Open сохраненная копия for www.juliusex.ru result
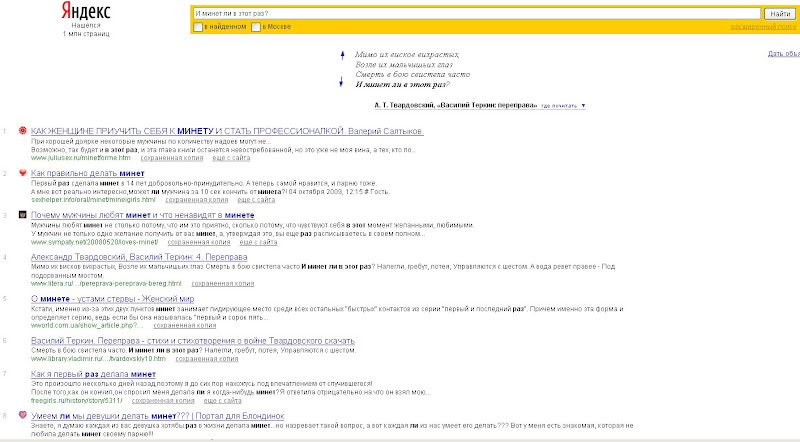Screen dimensions: 800x442 point(172,158)
